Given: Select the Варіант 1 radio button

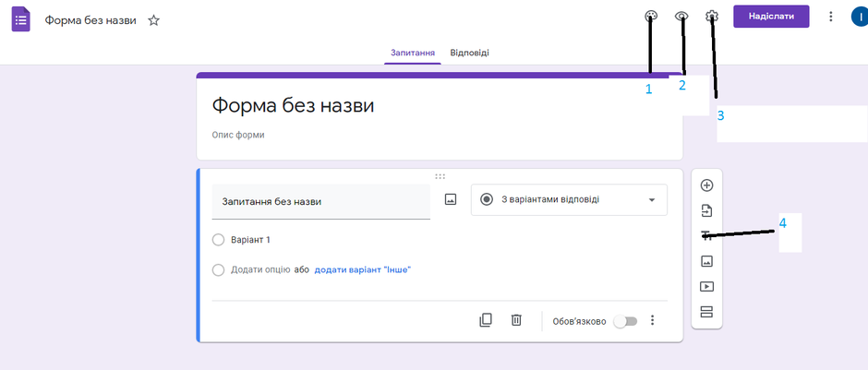Looking at the screenshot, I should click(218, 240).
